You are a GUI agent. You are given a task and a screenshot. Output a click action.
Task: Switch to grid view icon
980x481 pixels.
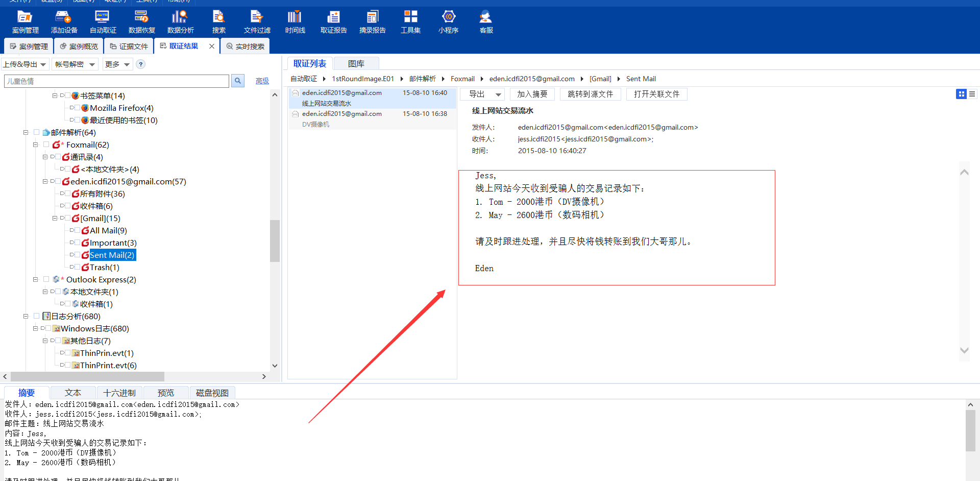[x=961, y=94]
